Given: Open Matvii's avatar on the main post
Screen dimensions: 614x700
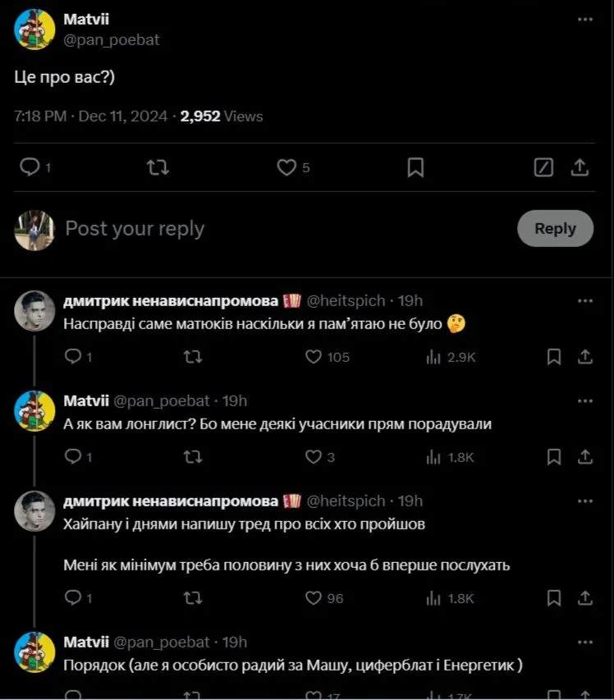Looking at the screenshot, I should pyautogui.click(x=34, y=30).
